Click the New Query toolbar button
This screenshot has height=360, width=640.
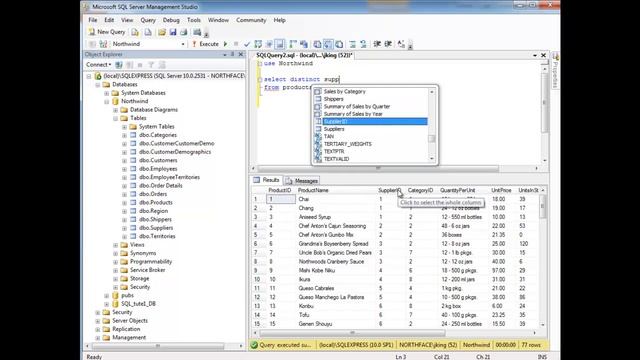(107, 32)
